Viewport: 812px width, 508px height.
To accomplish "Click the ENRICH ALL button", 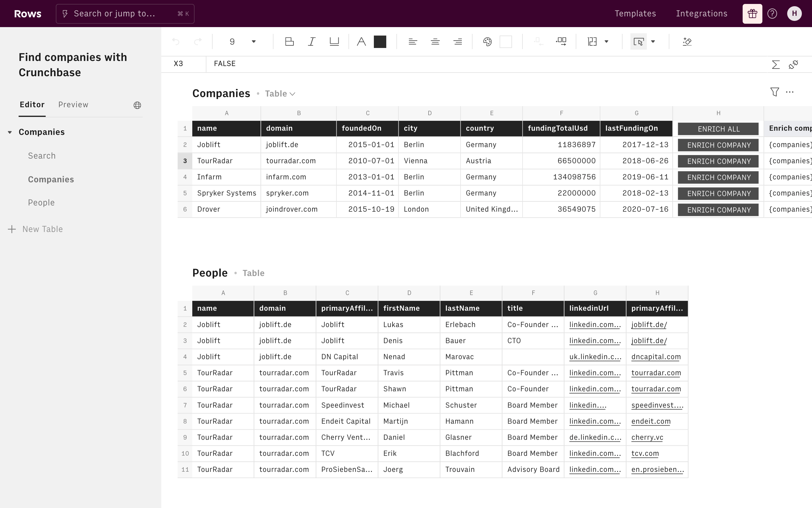I will [718, 129].
